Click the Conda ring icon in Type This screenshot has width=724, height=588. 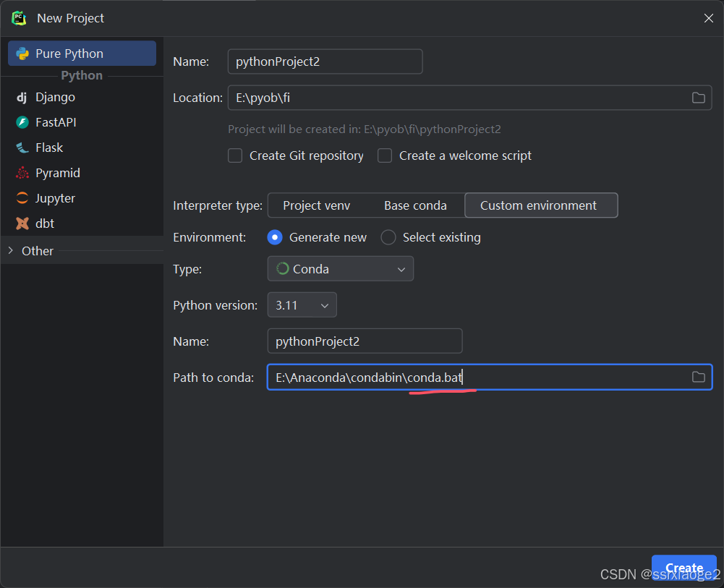tap(283, 268)
